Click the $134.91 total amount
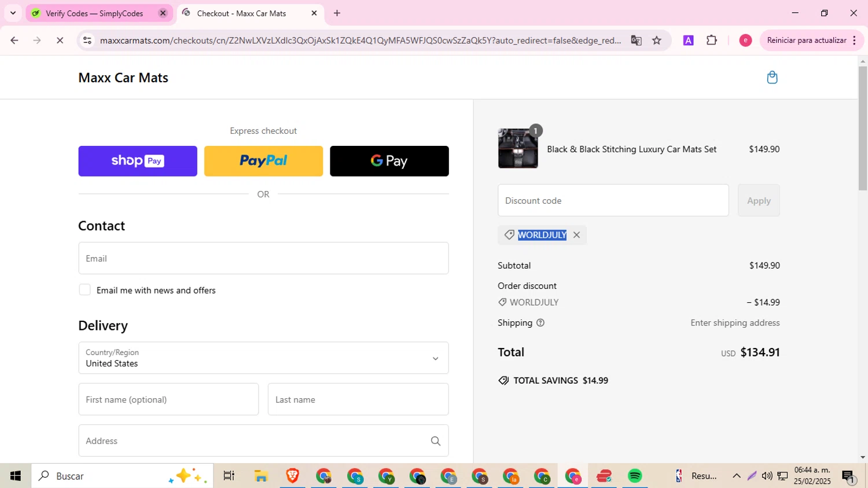Viewport: 868px width, 488px height. pyautogui.click(x=760, y=352)
